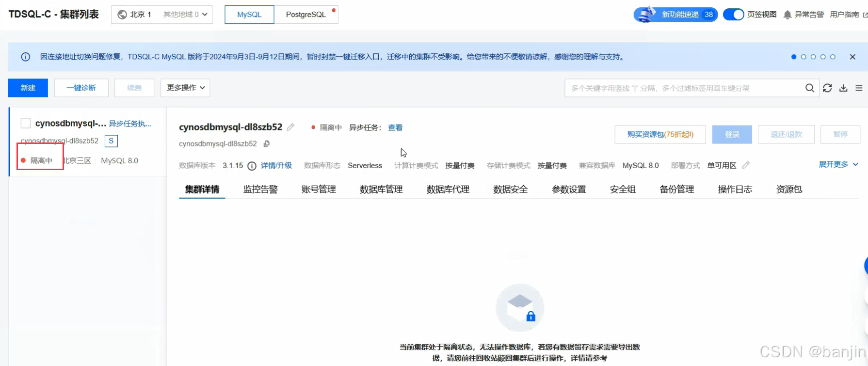The width and height of the screenshot is (868, 366).
Task: Select the 集群详情 tab
Action: point(202,190)
